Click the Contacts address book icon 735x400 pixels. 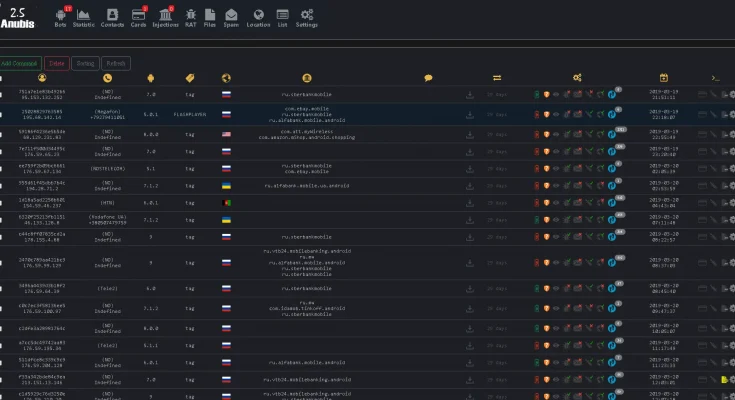(x=112, y=16)
